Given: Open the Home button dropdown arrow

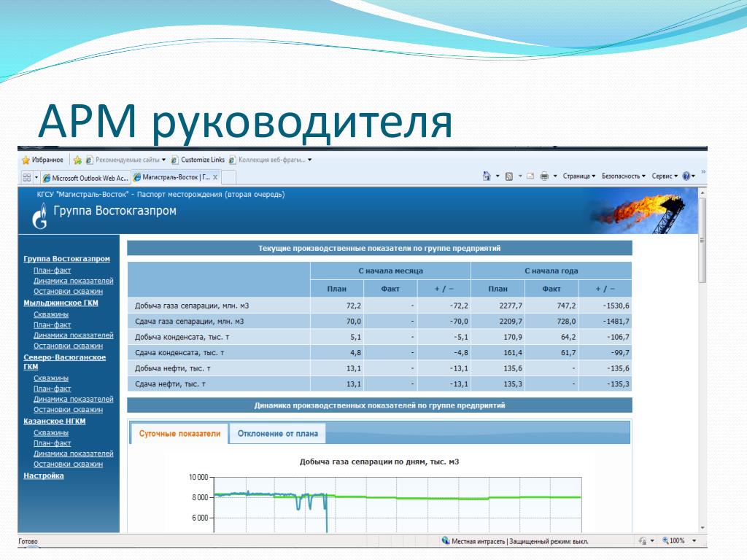Looking at the screenshot, I should pos(498,176).
